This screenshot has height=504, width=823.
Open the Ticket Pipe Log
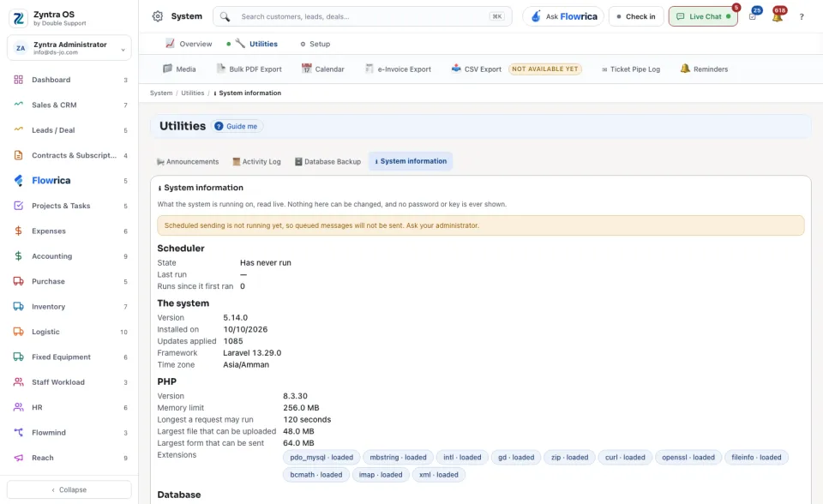coord(630,69)
